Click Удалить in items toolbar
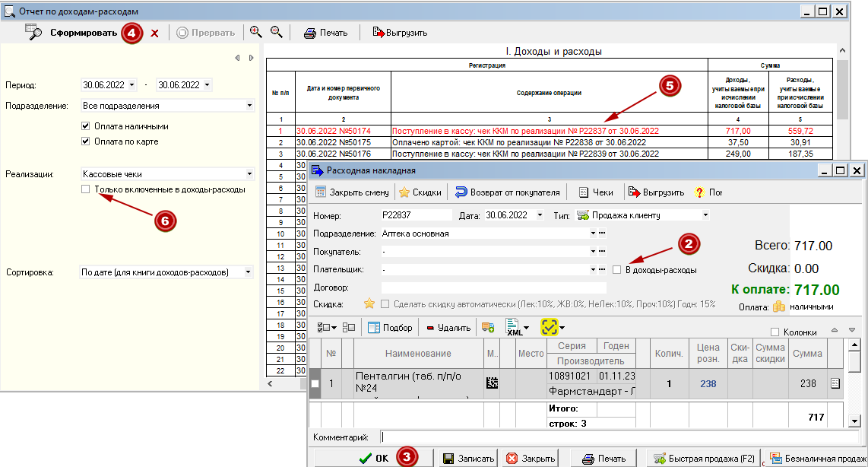This screenshot has width=868, height=467. pos(448,327)
